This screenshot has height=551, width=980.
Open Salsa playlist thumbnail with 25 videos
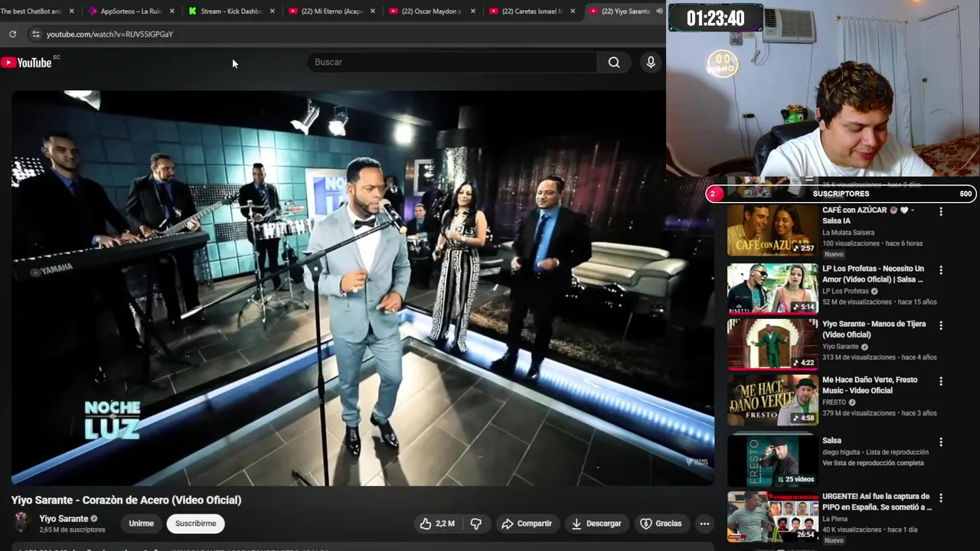coord(773,460)
